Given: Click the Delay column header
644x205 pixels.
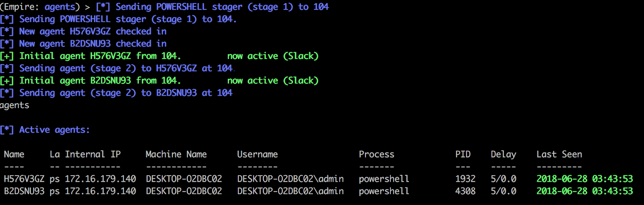Looking at the screenshot, I should click(503, 154).
